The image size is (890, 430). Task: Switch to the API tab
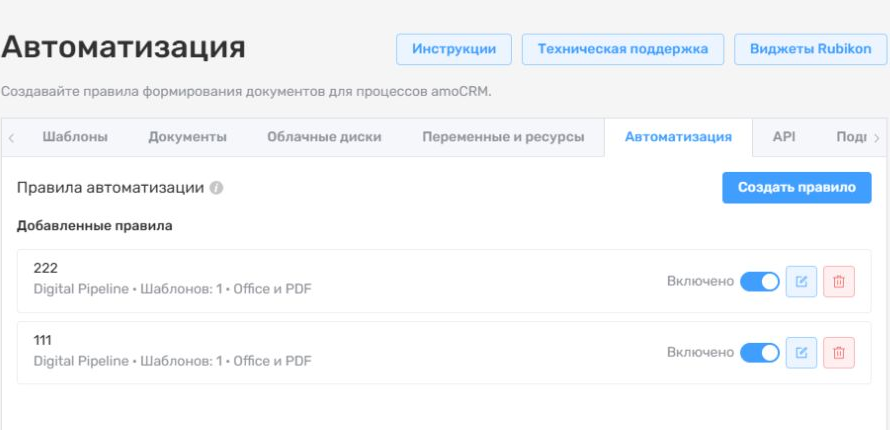[784, 137]
